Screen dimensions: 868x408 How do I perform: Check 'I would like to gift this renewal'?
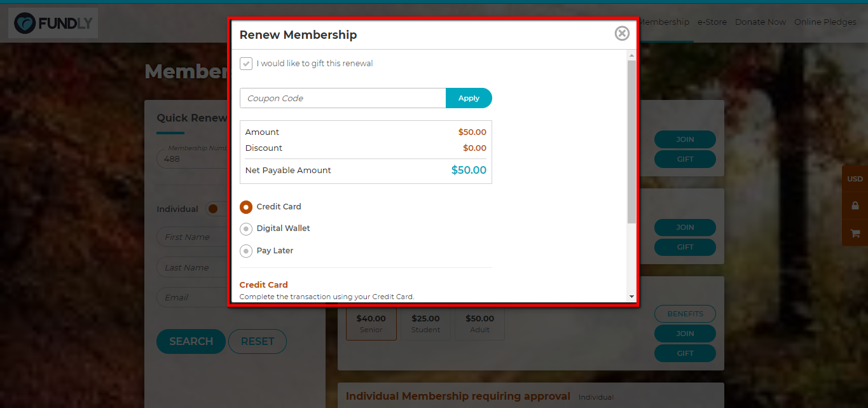coord(246,64)
